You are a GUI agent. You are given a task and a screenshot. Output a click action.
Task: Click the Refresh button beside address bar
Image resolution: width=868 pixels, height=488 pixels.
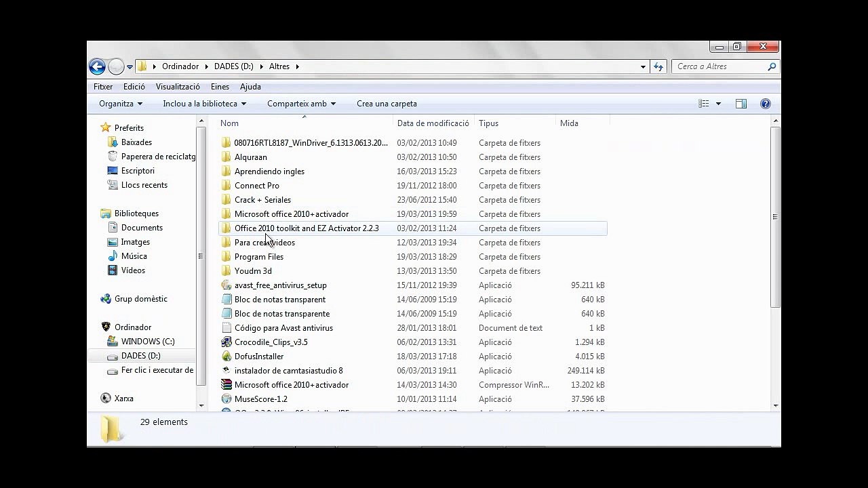click(658, 66)
